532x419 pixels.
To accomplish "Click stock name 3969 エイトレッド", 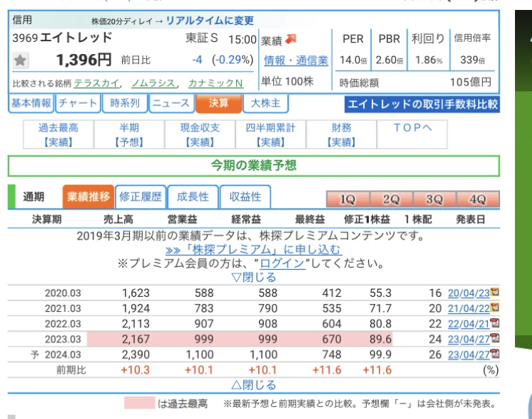I will click(x=62, y=38).
